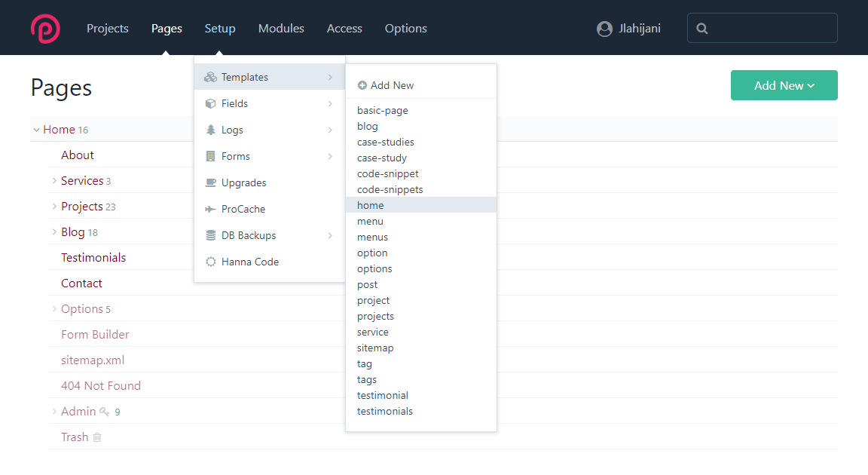868x475 pixels.
Task: Expand the Blog page with 18 children
Action: tap(53, 231)
